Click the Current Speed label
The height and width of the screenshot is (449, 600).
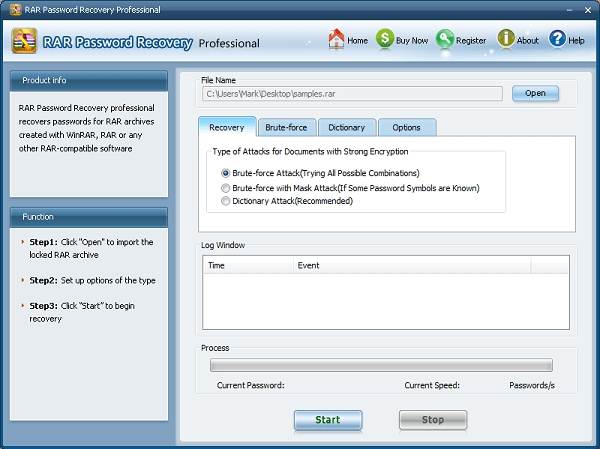[x=432, y=385]
